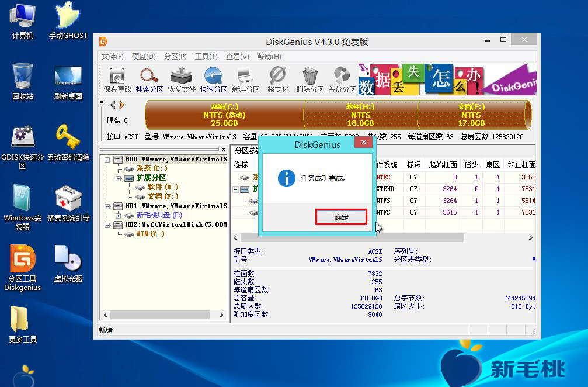Open the 文件(F) menu
Screen dimensions: 588x387
112,57
